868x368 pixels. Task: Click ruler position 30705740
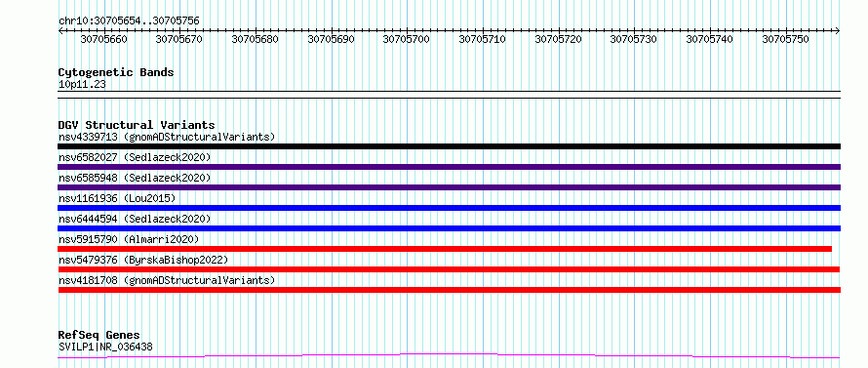click(x=710, y=39)
